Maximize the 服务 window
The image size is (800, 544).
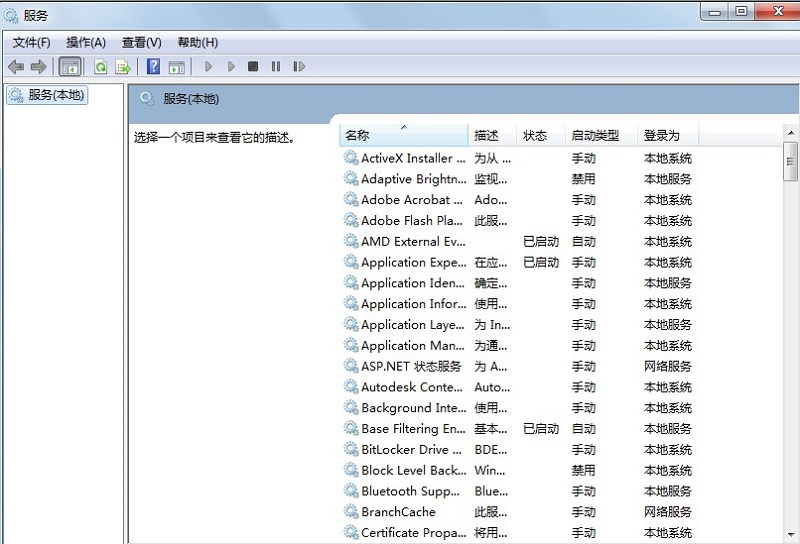[742, 11]
